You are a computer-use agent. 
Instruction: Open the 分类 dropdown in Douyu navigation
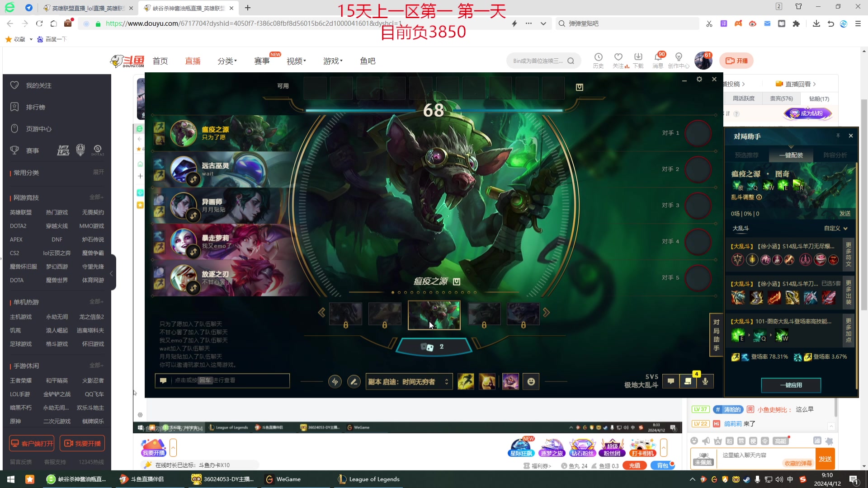(x=227, y=61)
